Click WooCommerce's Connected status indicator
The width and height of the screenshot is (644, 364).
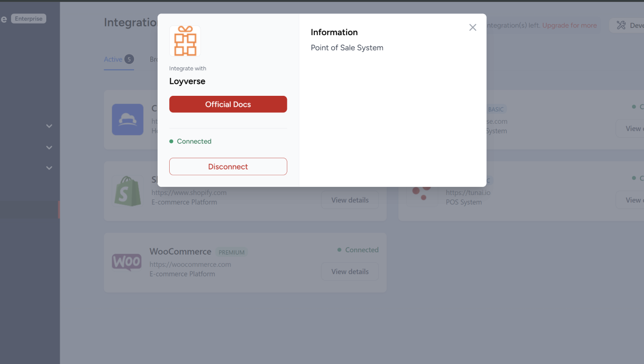point(339,250)
